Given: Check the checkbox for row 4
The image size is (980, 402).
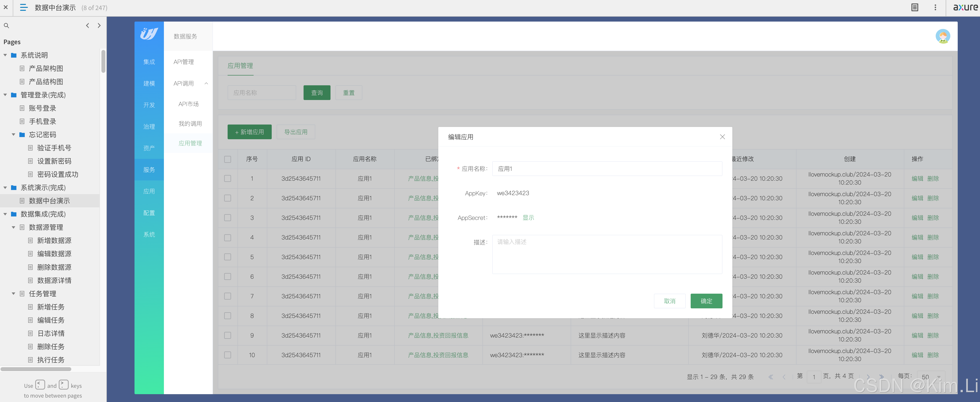Looking at the screenshot, I should click(x=228, y=238).
